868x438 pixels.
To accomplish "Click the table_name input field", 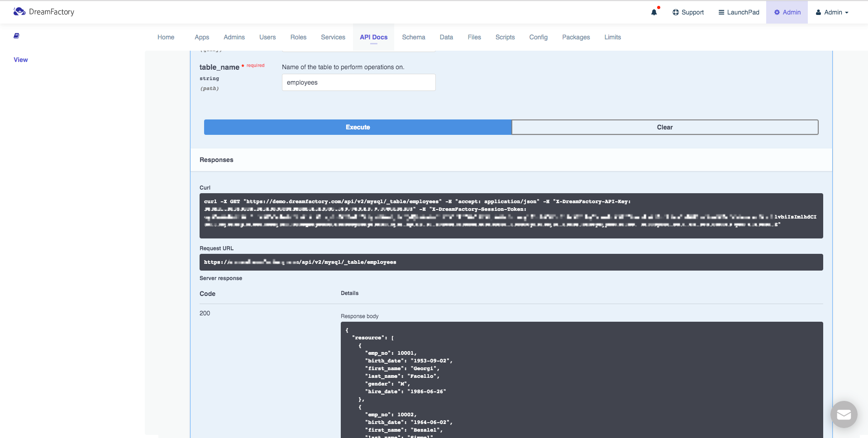I will point(359,82).
